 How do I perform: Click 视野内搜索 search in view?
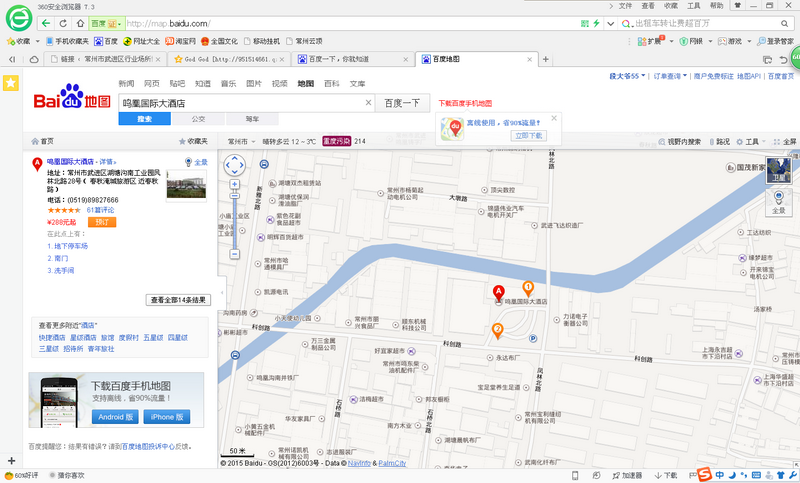pos(680,142)
